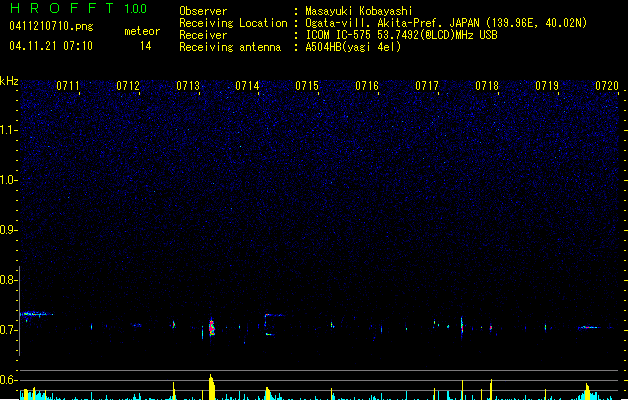Click the 1.1 kHz axis label
Screen dimensions: 629x400
[x=8, y=130]
